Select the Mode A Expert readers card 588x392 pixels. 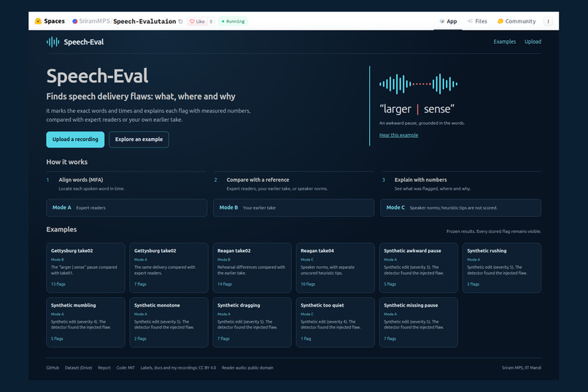pos(126,208)
